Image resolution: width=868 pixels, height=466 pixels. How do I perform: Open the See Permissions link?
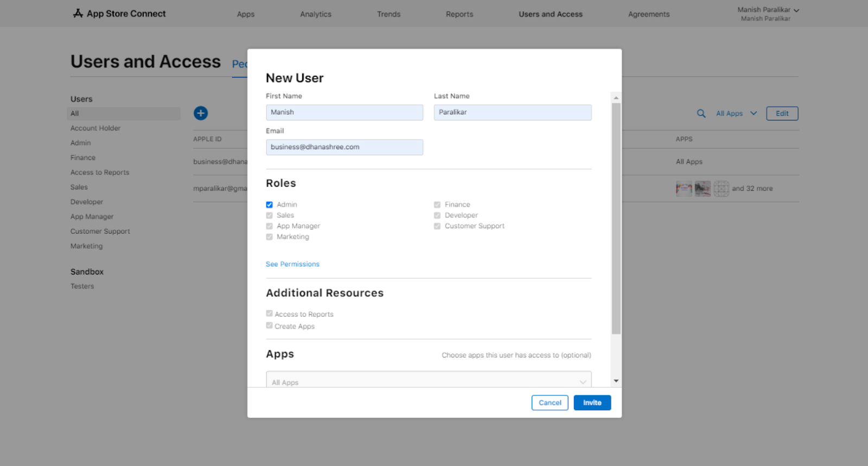(x=292, y=264)
